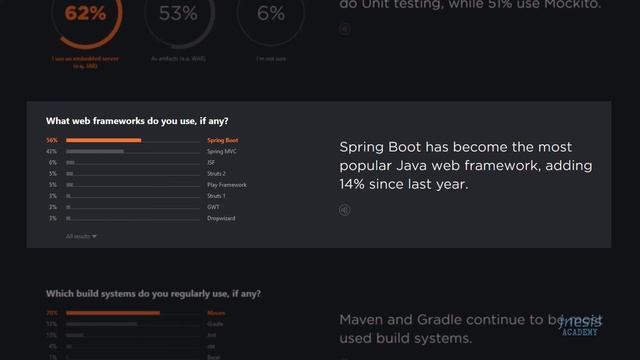640x360 pixels.
Task: Click heading "What web frameworks do you use"
Action: pos(137,121)
